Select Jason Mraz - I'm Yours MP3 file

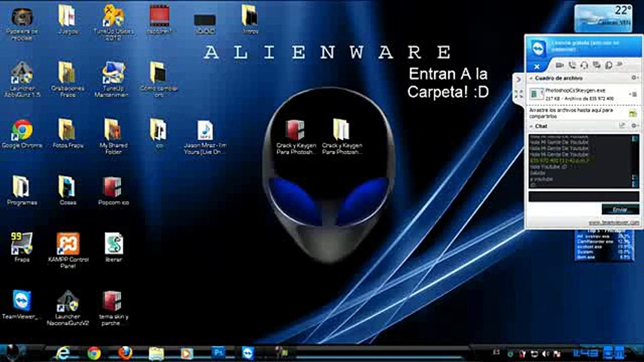[205, 137]
